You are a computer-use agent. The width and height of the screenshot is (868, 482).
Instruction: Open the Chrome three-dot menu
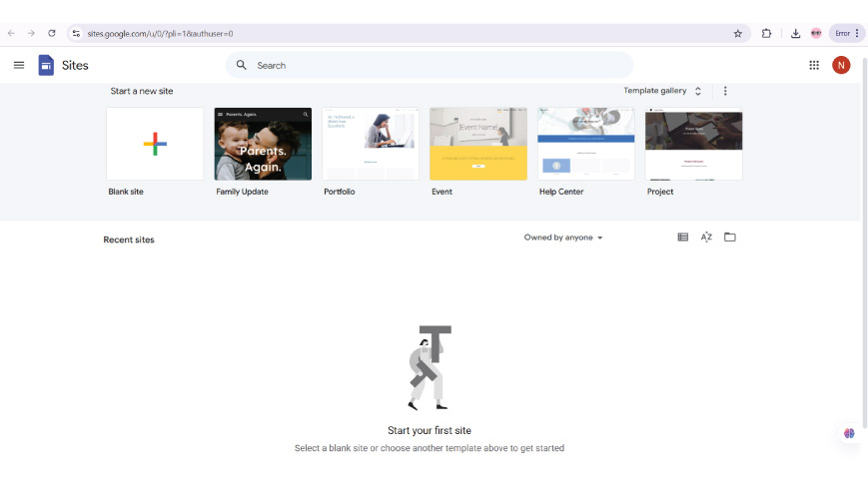857,33
